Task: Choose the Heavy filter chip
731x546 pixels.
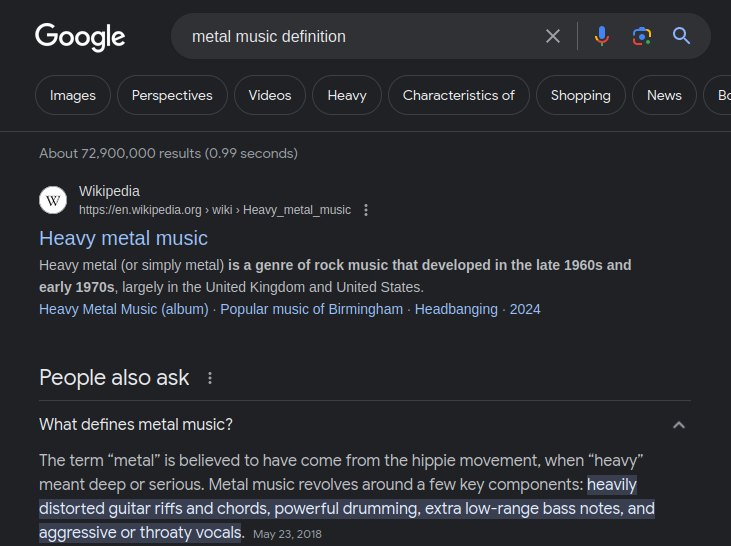Action: click(x=347, y=95)
